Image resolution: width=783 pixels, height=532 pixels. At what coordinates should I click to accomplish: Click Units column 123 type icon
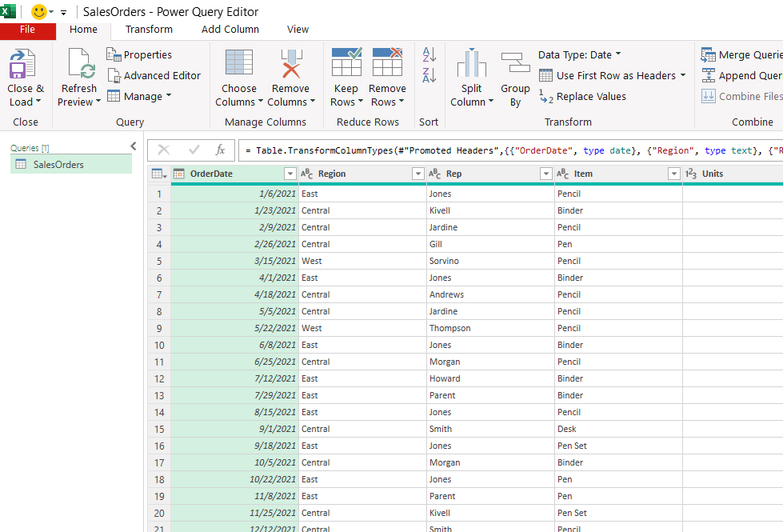click(690, 174)
